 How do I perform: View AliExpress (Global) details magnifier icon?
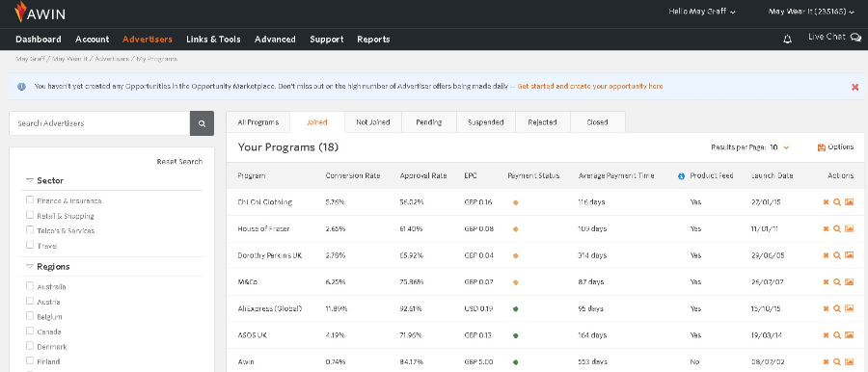[837, 308]
